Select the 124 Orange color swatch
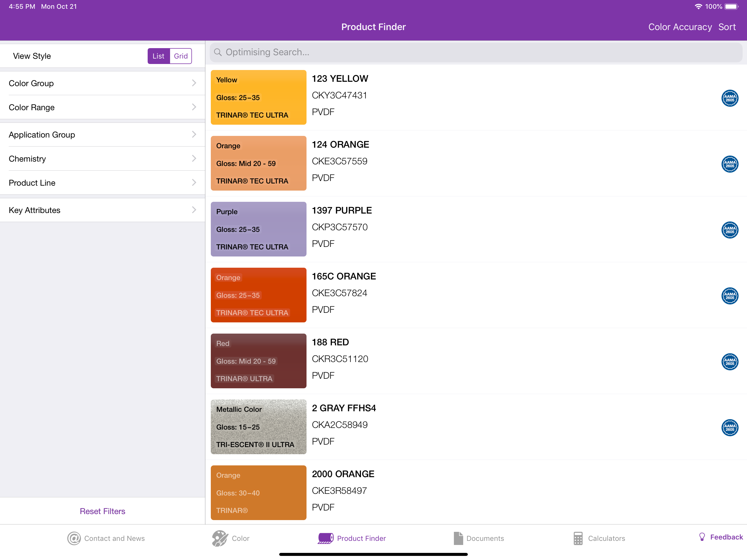The image size is (747, 560). pos(258,163)
